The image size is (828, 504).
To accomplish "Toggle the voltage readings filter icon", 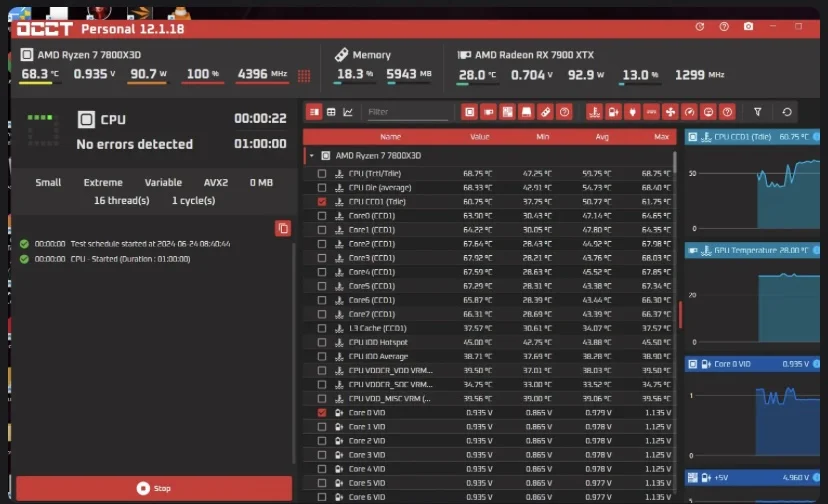I will pos(614,112).
